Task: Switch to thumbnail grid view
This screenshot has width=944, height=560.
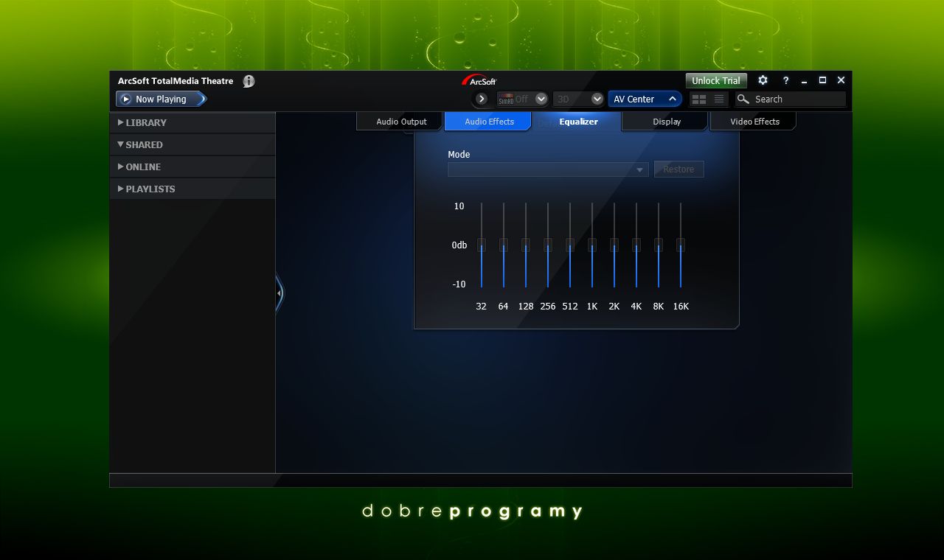Action: click(699, 99)
